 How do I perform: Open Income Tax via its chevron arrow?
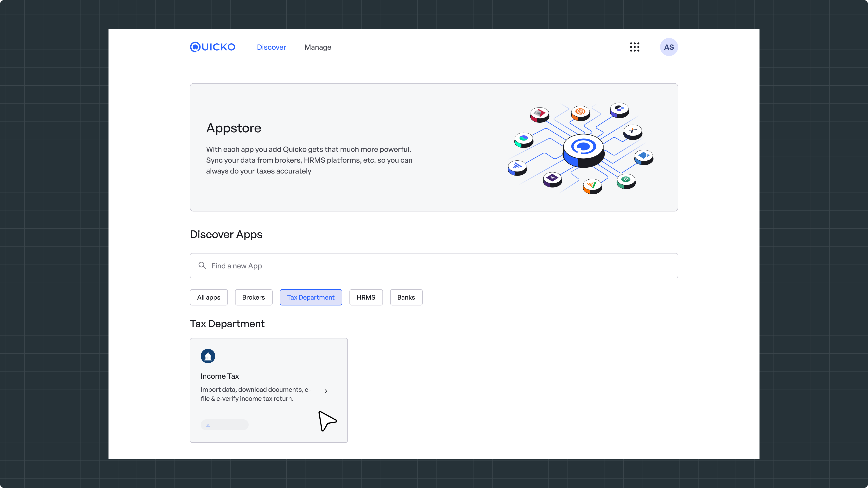tap(326, 391)
